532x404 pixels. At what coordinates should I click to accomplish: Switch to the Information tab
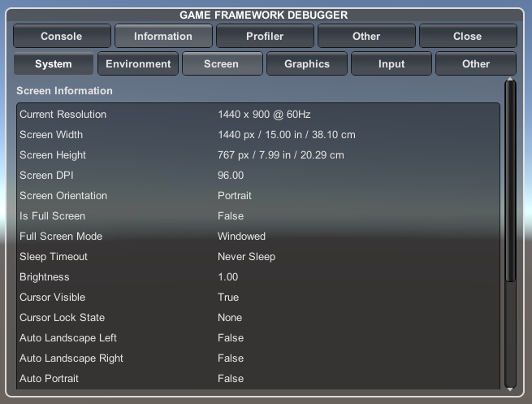[x=163, y=36]
